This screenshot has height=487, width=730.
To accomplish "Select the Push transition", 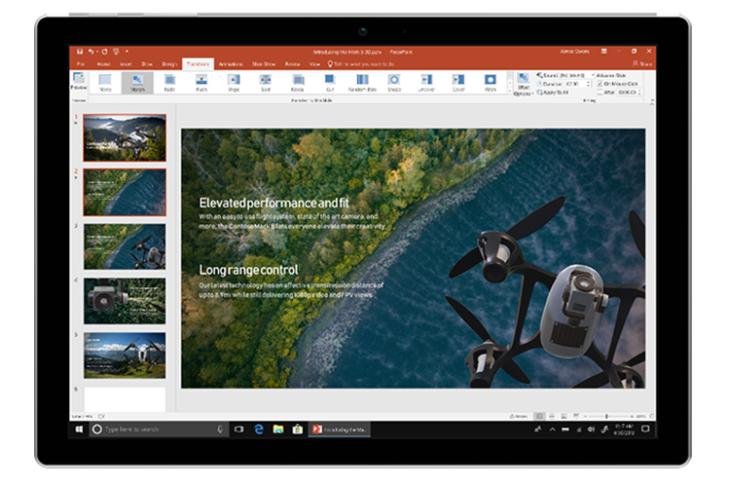I will point(201,83).
